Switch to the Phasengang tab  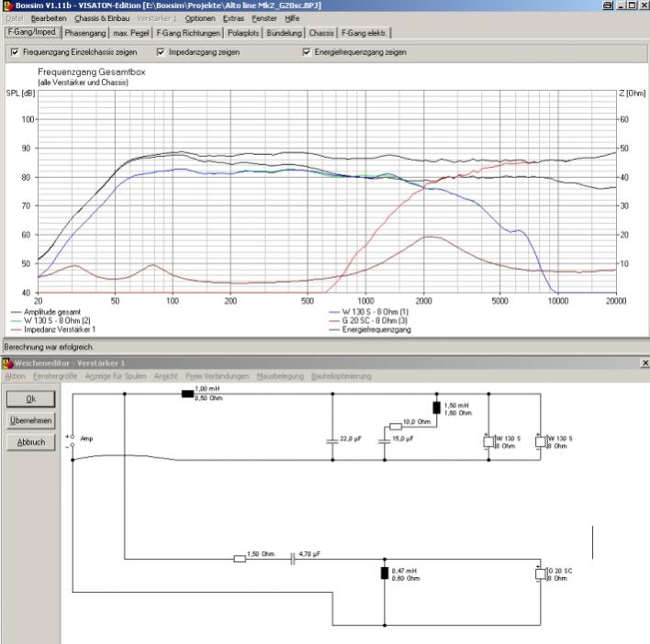coord(84,33)
